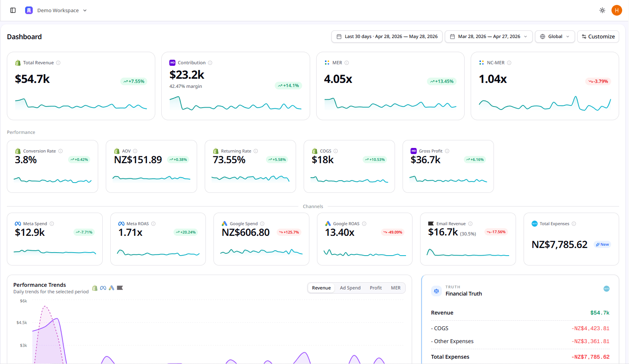Open the Global region dropdown
The width and height of the screenshot is (629, 364).
(555, 37)
